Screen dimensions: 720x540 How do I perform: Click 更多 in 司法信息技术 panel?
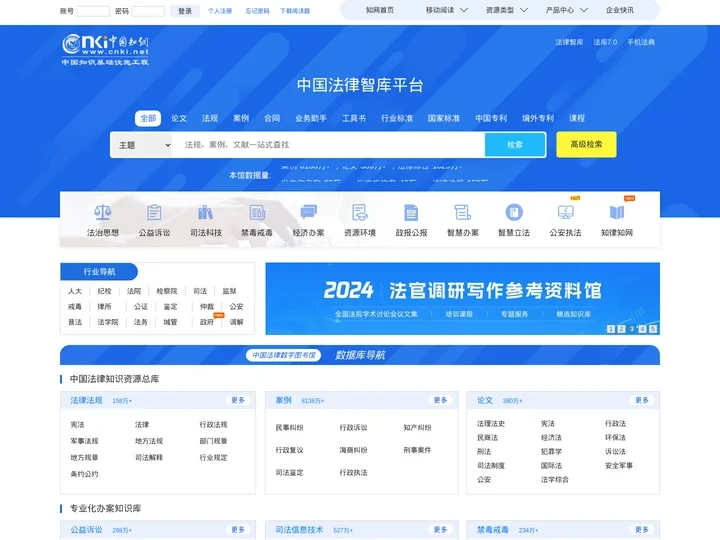point(440,530)
